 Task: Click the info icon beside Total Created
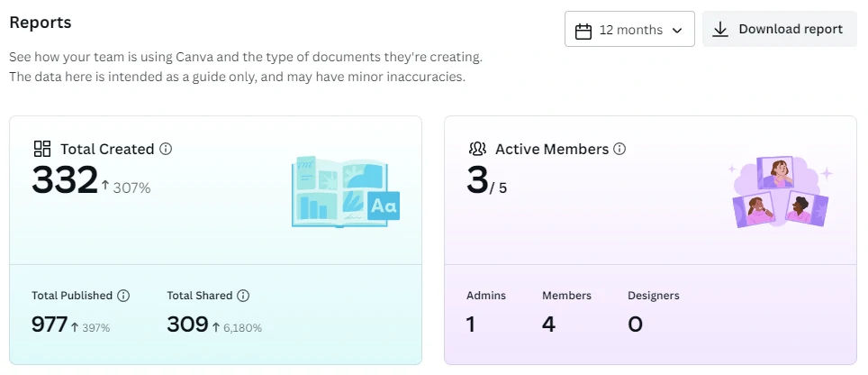[166, 149]
